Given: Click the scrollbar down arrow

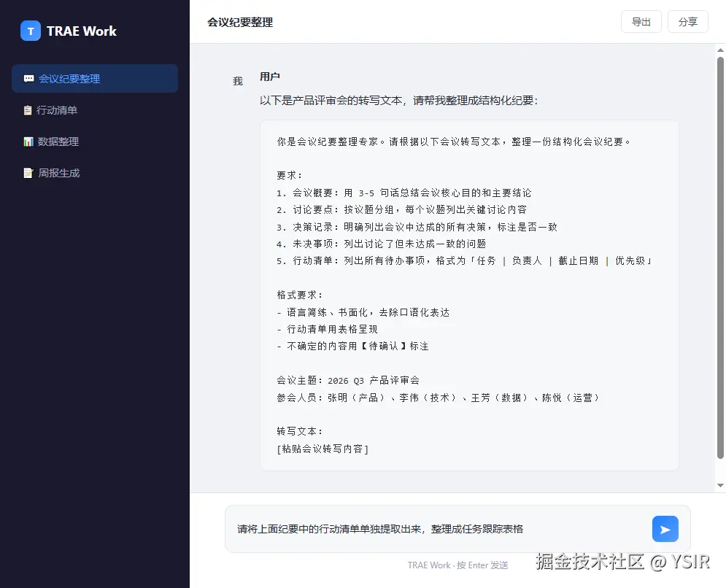Looking at the screenshot, I should pyautogui.click(x=720, y=486).
